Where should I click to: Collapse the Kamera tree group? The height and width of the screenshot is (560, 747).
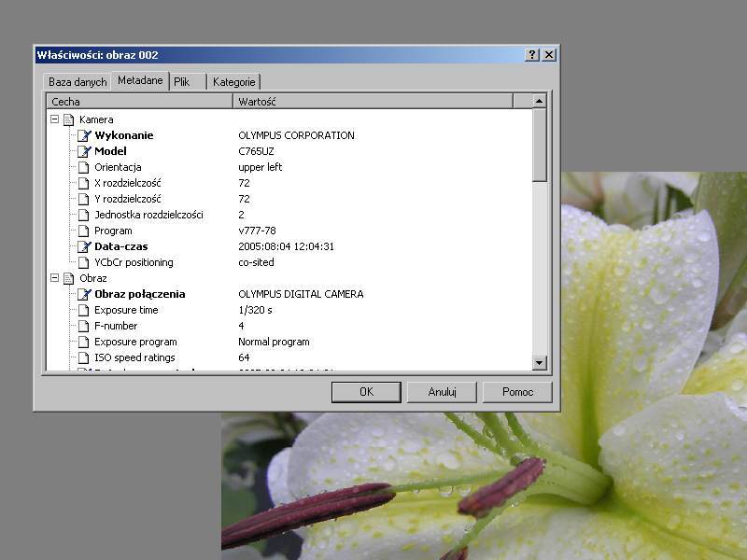point(54,119)
